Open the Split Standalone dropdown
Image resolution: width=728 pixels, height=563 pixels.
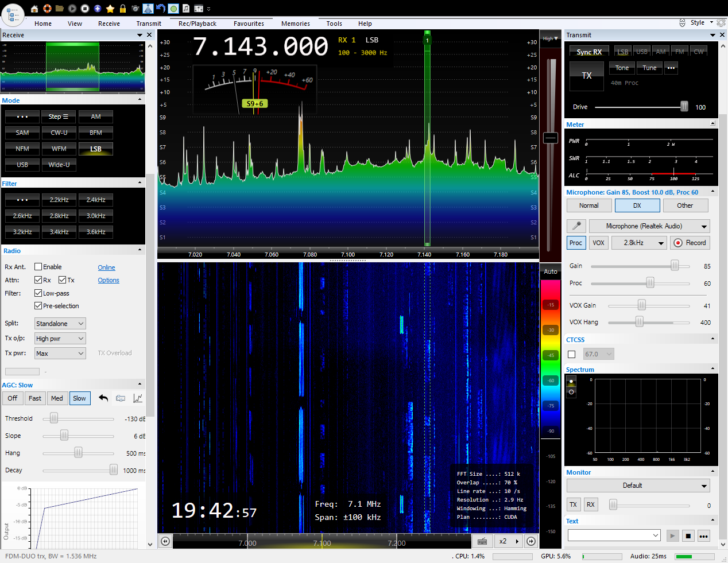point(60,324)
